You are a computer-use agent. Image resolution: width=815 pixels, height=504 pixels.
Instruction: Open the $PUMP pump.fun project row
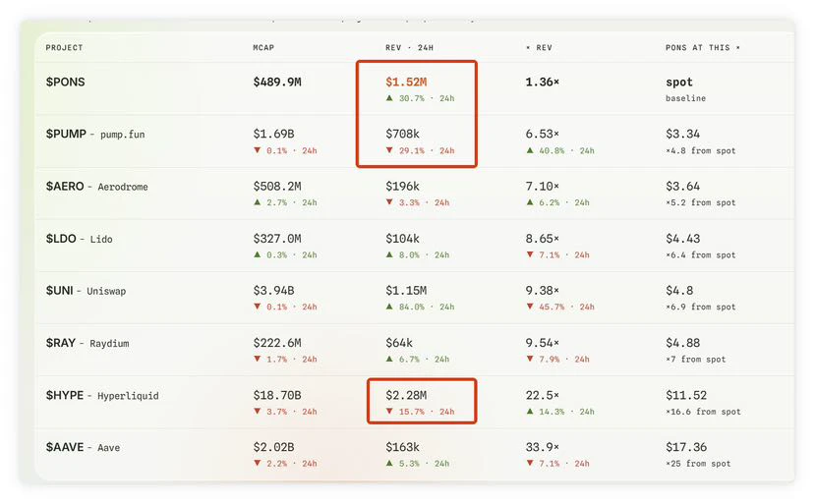tap(414, 141)
